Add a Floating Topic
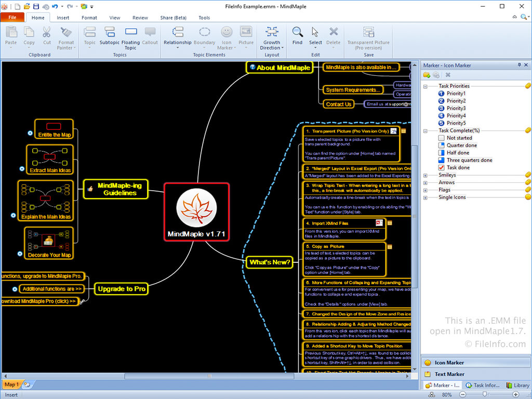532x399 pixels. click(x=130, y=38)
